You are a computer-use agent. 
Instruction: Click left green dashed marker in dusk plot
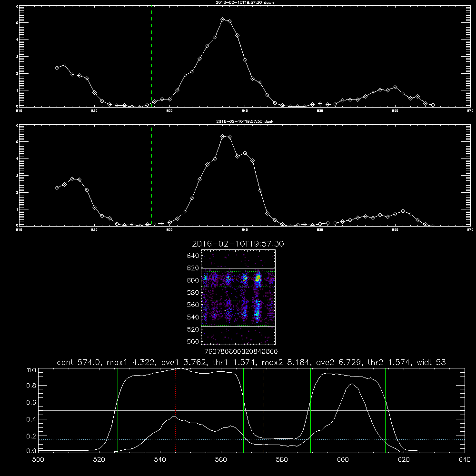[x=151, y=175]
